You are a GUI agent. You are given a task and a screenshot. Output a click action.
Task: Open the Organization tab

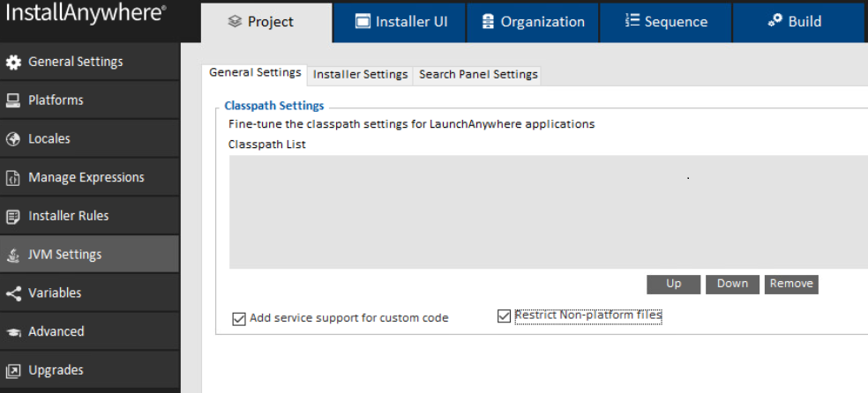(533, 22)
